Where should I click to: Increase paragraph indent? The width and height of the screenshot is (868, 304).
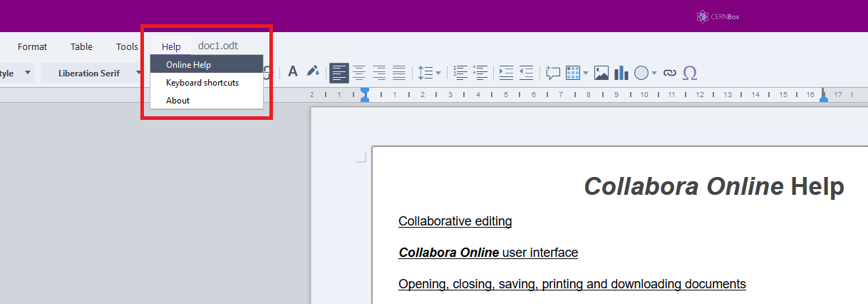click(506, 72)
